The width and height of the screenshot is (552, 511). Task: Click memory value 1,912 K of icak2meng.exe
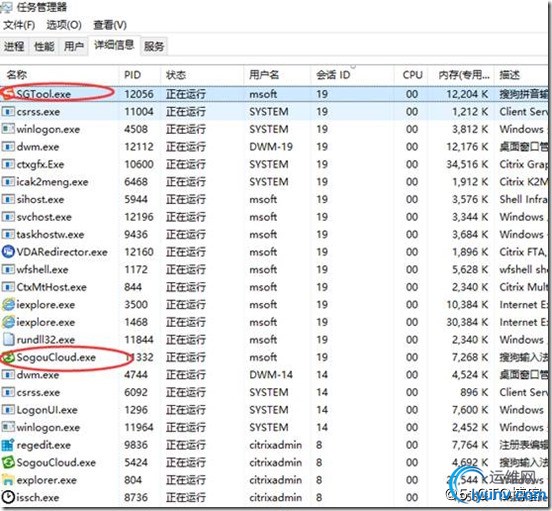click(x=470, y=182)
